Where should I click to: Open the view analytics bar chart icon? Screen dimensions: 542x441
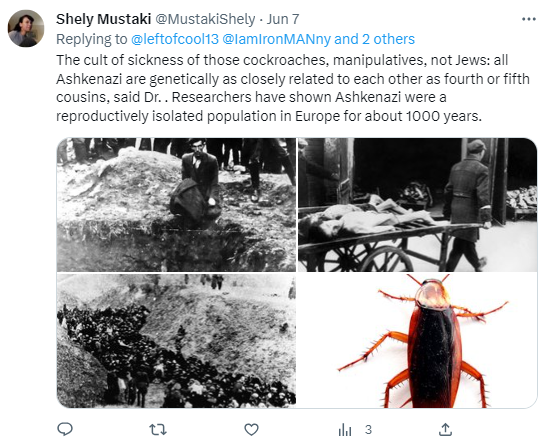click(x=345, y=430)
